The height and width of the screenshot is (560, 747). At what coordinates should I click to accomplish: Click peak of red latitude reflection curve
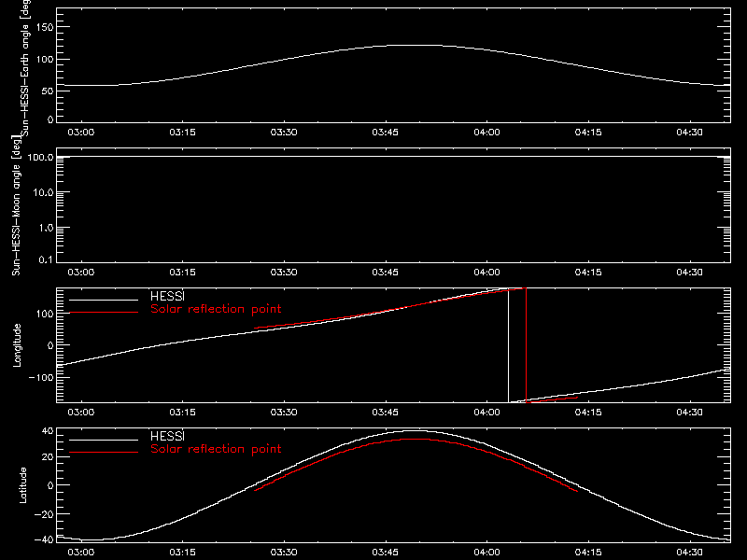pyautogui.click(x=414, y=439)
